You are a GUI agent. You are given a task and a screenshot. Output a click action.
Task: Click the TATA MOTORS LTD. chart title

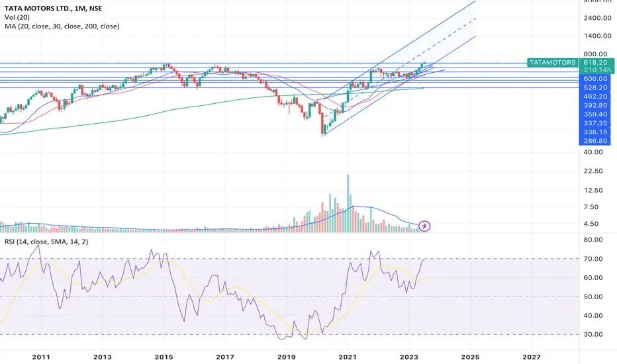point(53,8)
